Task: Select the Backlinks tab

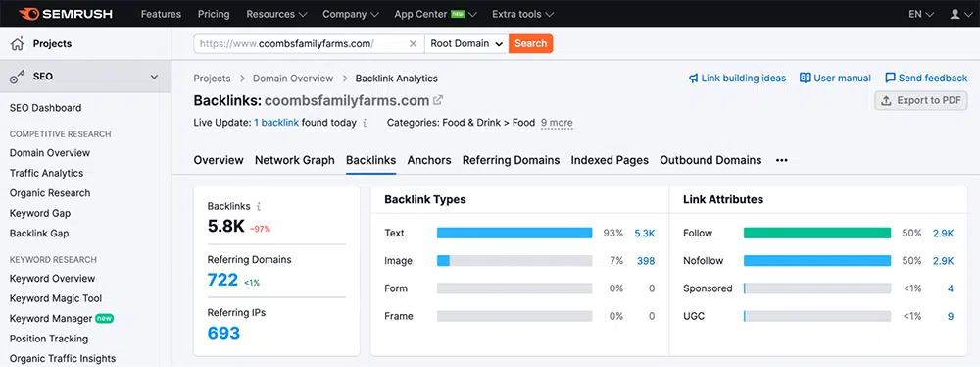Action: 370,160
